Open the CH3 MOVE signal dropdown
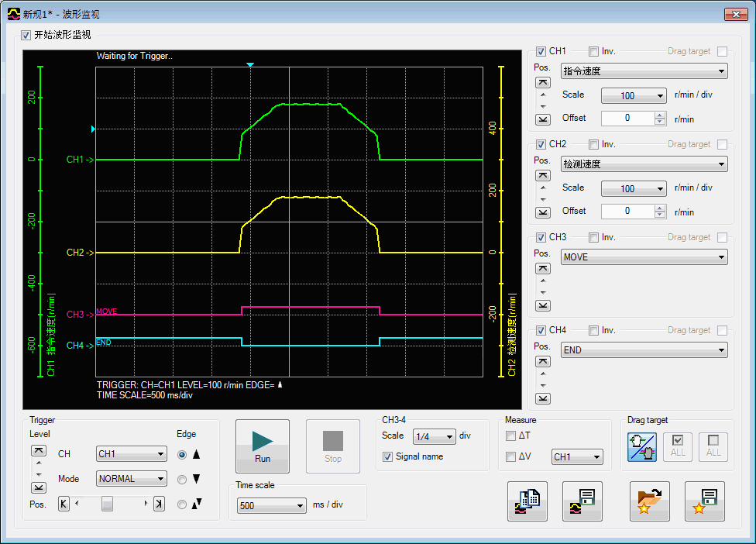The width and height of the screenshot is (756, 544). click(x=644, y=257)
